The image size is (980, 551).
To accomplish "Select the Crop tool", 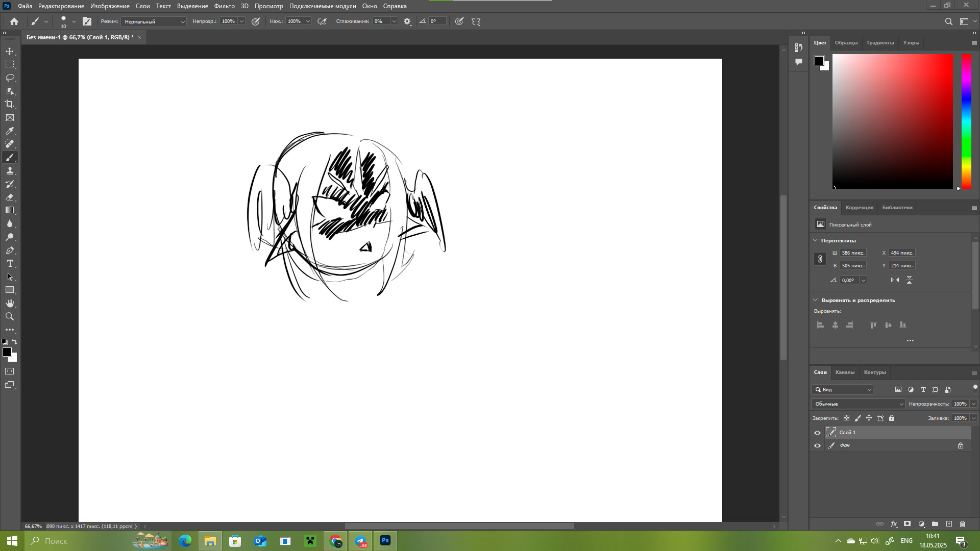I will 10,104.
